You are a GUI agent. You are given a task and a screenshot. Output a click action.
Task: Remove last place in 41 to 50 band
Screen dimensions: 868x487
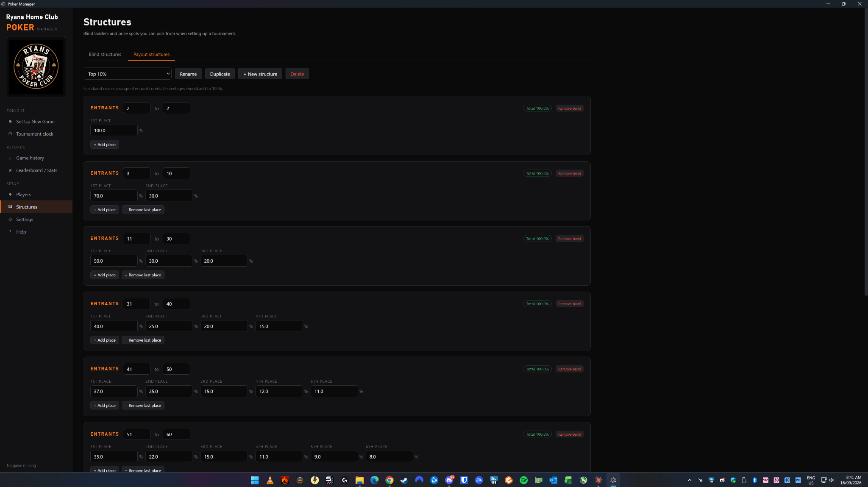(143, 406)
